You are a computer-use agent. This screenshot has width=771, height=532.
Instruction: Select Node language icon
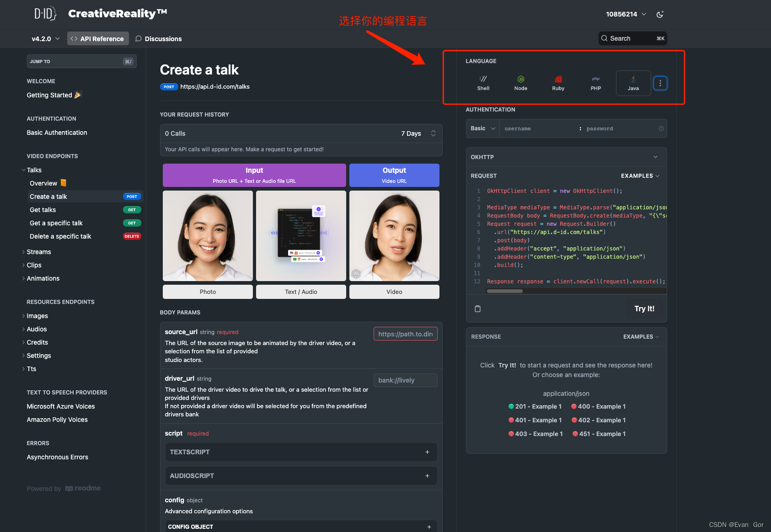coord(521,83)
